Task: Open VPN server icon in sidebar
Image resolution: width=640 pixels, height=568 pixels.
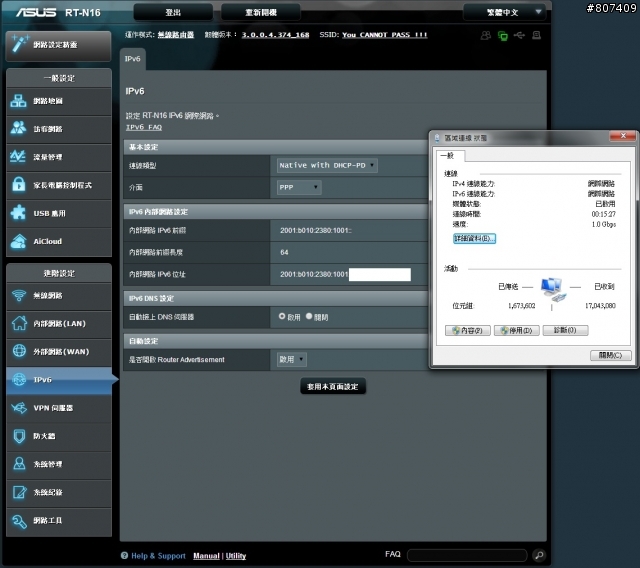Action: [x=19, y=408]
